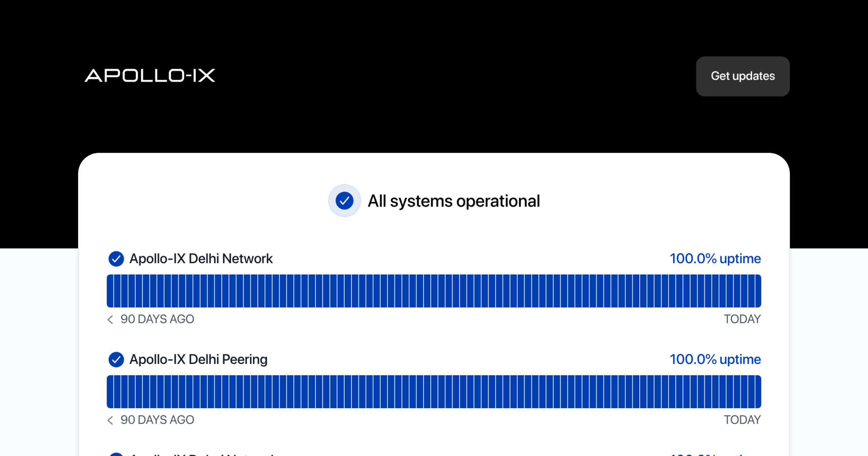868x456 pixels.
Task: Click TODAY label under Delhi Peering
Action: point(742,420)
